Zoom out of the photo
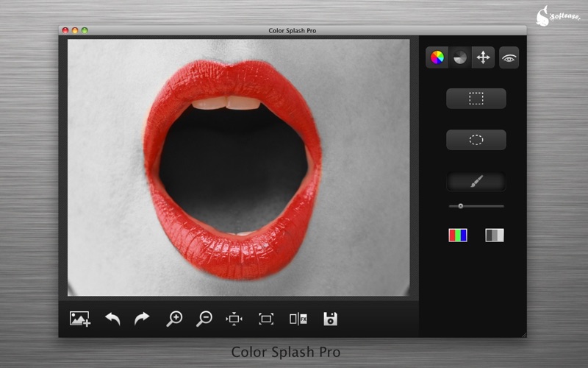 coord(204,319)
